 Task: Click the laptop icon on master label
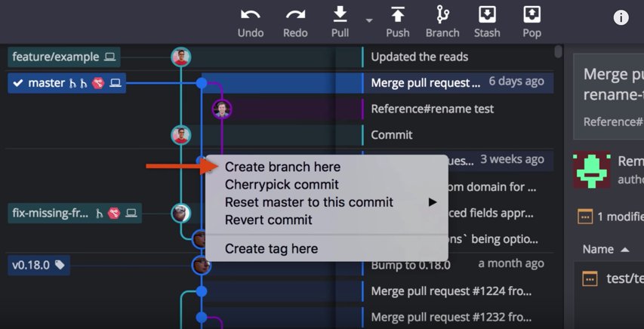[x=116, y=83]
